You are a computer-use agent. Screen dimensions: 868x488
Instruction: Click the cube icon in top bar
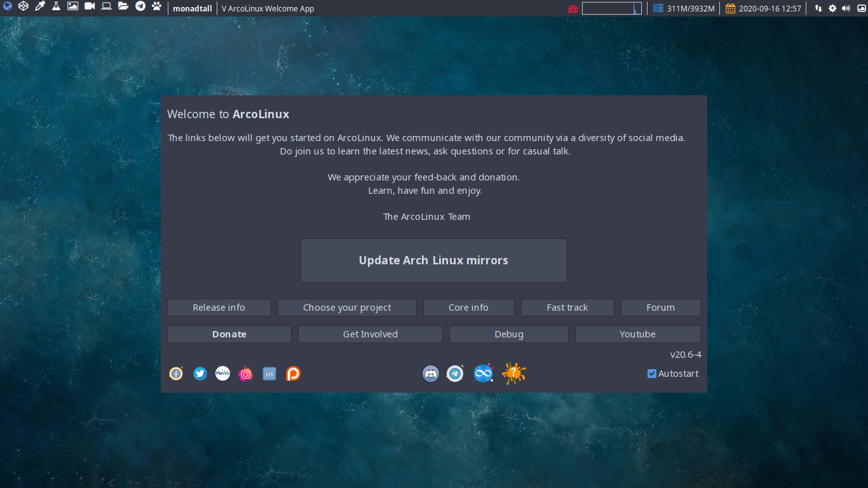(x=23, y=7)
